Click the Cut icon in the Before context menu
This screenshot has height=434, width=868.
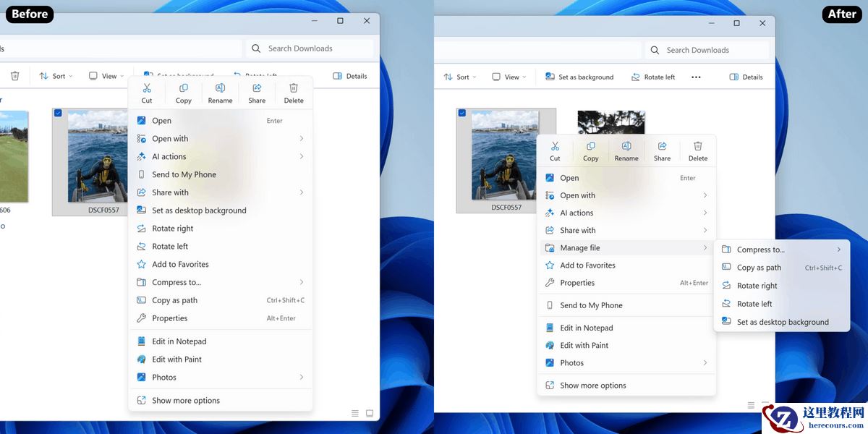pyautogui.click(x=147, y=88)
